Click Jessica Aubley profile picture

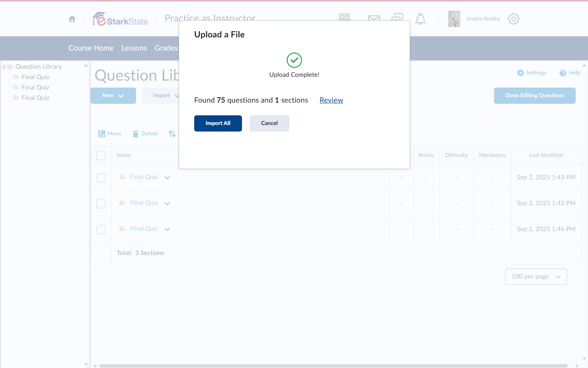coord(454,19)
